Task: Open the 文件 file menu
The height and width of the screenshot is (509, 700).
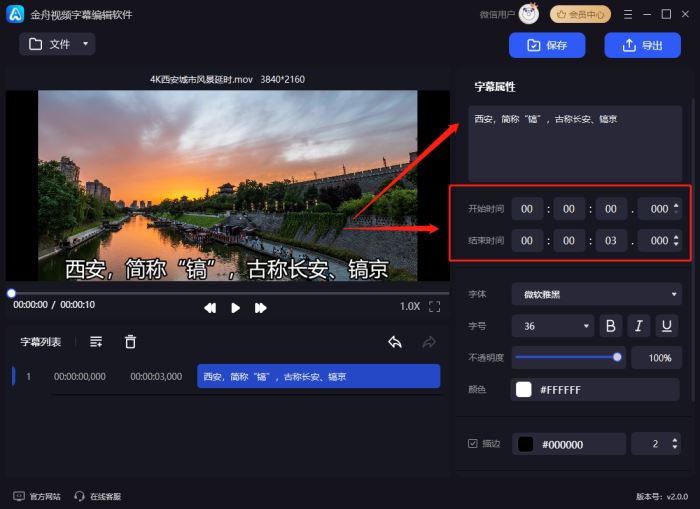Action: click(x=57, y=44)
